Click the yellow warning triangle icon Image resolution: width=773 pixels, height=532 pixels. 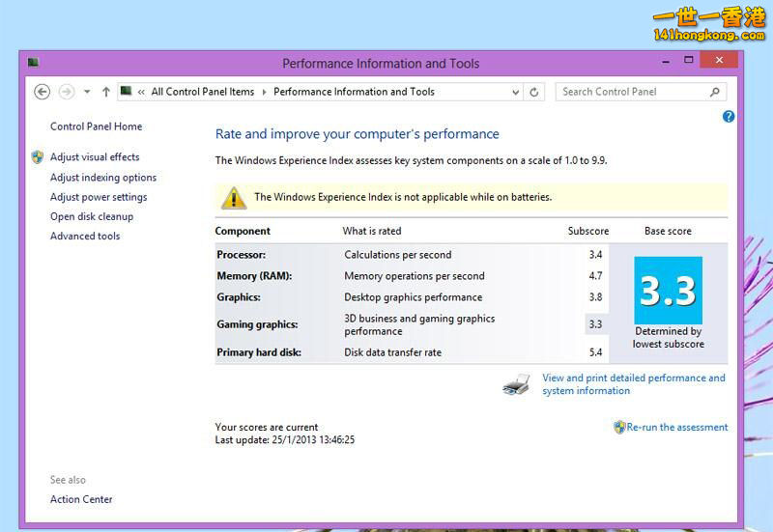coord(234,198)
